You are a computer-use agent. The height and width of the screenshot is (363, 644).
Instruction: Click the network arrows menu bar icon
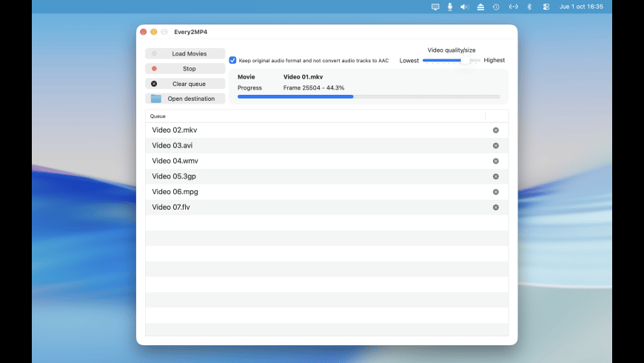pos(514,7)
